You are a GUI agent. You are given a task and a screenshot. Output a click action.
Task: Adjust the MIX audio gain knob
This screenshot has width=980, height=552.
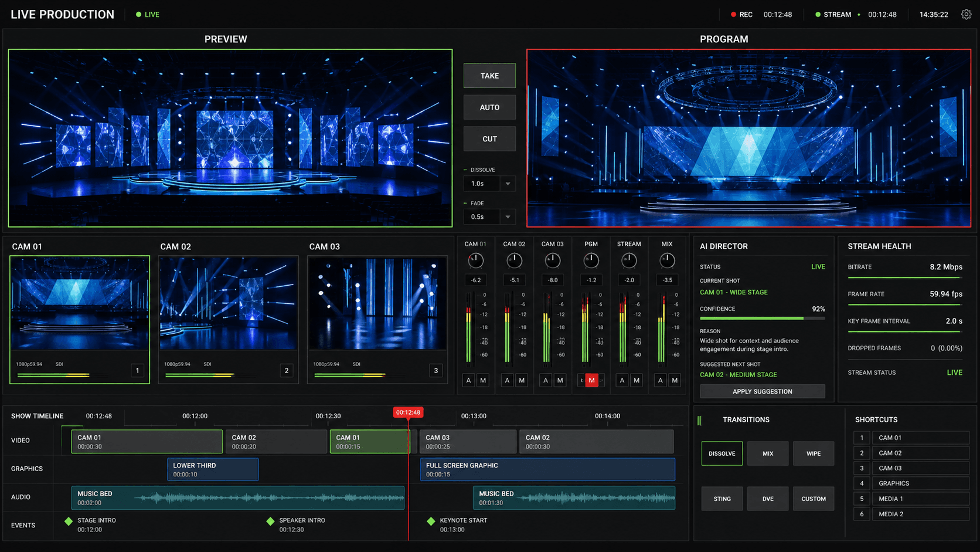click(667, 260)
